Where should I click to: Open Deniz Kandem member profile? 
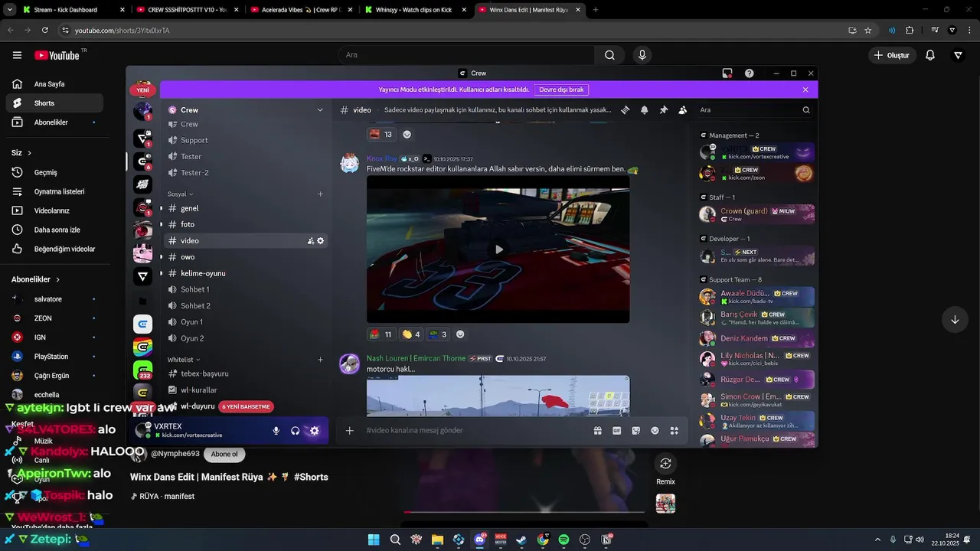[756, 338]
